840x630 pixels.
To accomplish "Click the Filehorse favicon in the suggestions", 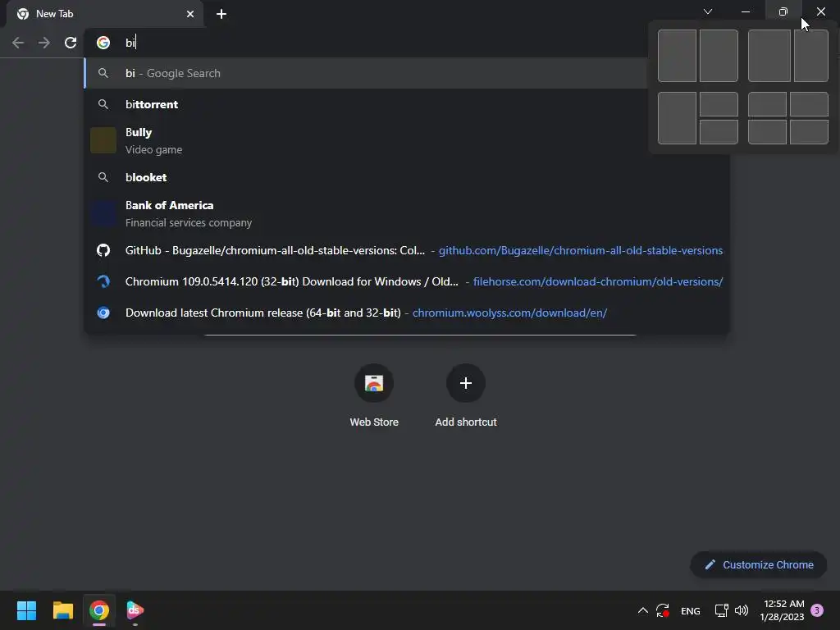I will (x=103, y=281).
